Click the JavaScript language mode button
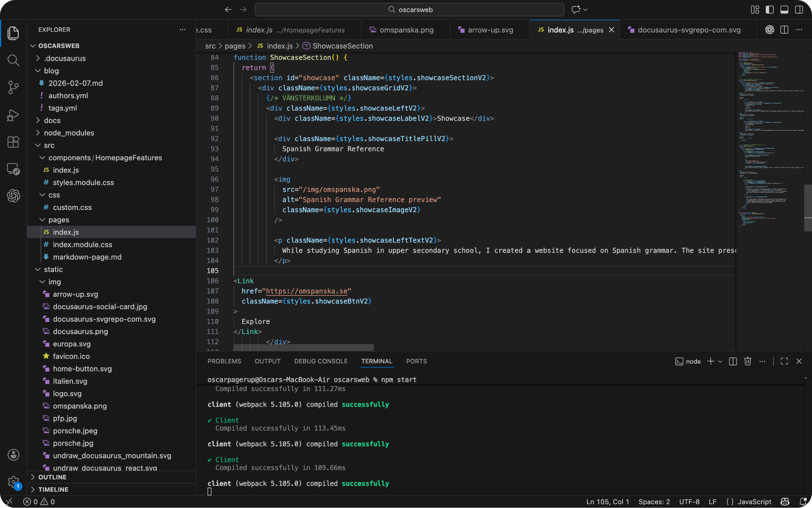Viewport: 812px width, 508px height. pyautogui.click(x=754, y=501)
